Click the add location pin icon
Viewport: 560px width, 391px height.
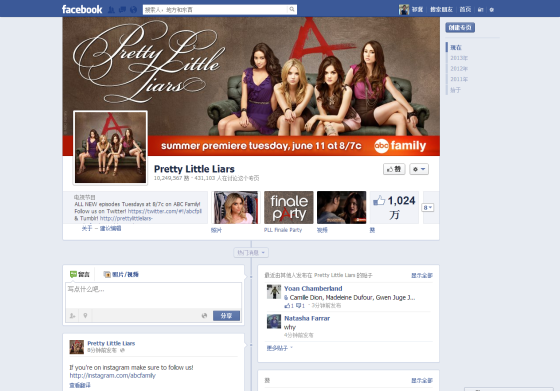pyautogui.click(x=85, y=316)
